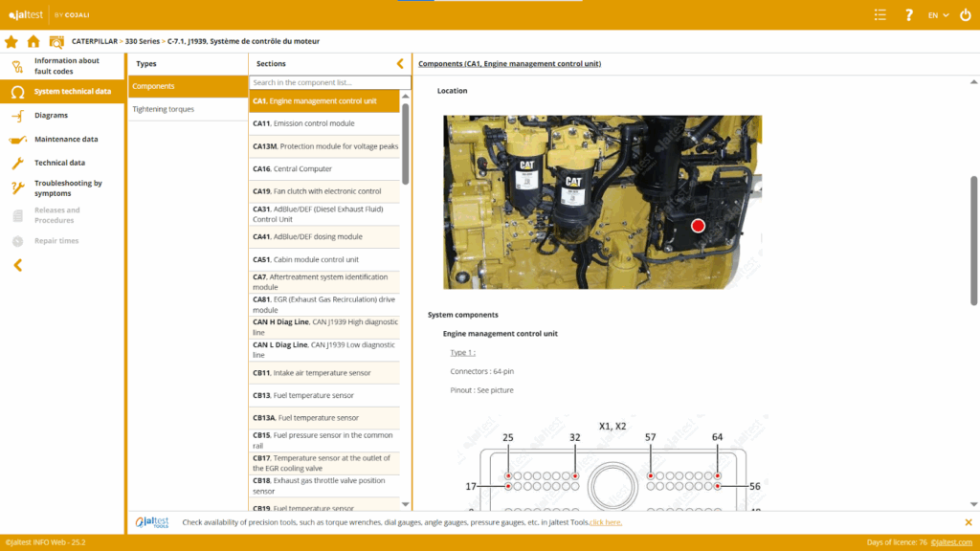This screenshot has width=980, height=551.
Task: Follow the 'click here' Jaltest Tools link
Action: coord(606,522)
